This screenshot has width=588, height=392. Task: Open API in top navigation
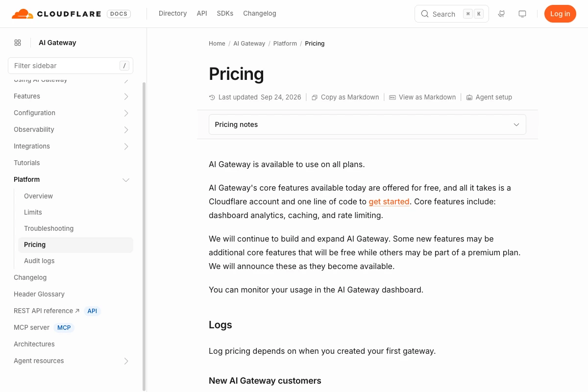(202, 13)
